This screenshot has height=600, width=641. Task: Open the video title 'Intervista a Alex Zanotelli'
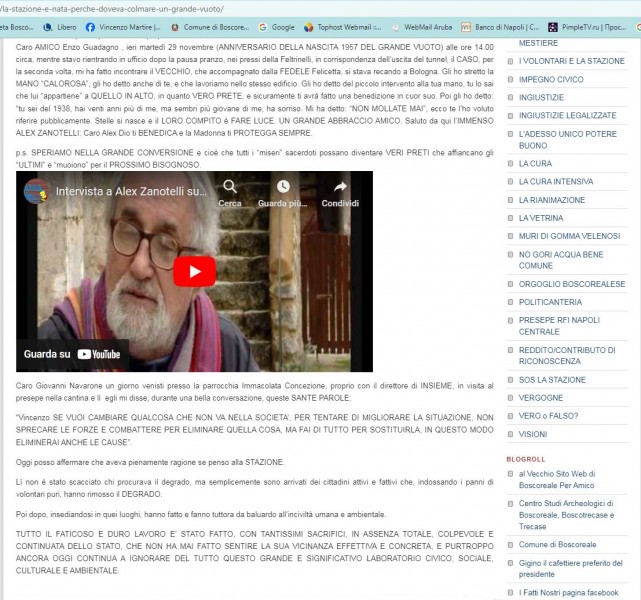click(131, 191)
